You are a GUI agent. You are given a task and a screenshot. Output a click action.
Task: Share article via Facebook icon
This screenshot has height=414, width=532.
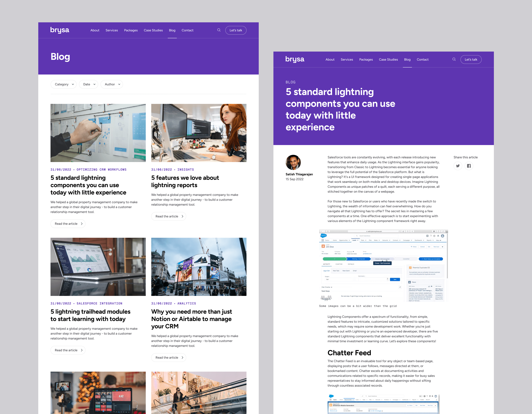[x=469, y=166]
